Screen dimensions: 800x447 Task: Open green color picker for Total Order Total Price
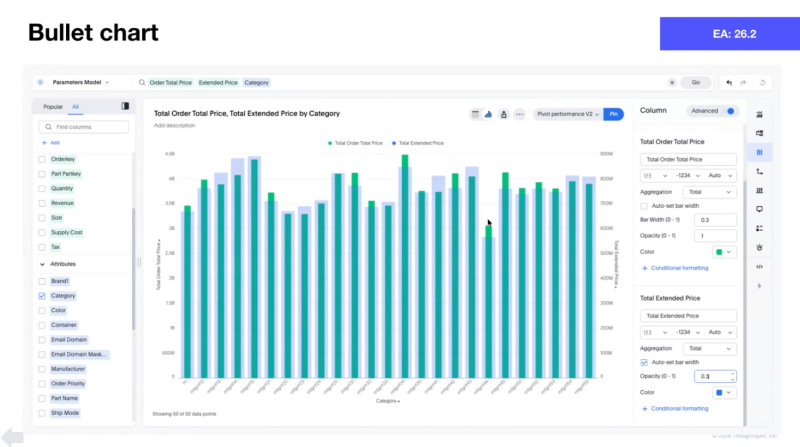[x=721, y=251]
